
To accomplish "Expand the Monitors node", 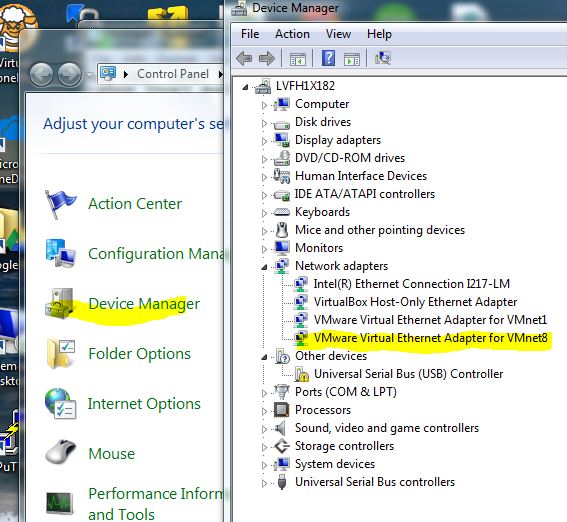I will pyautogui.click(x=264, y=249).
